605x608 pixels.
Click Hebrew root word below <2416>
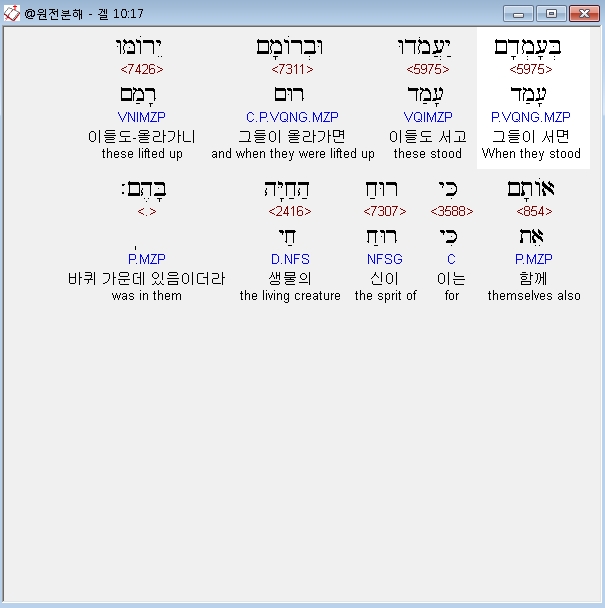tap(287, 237)
